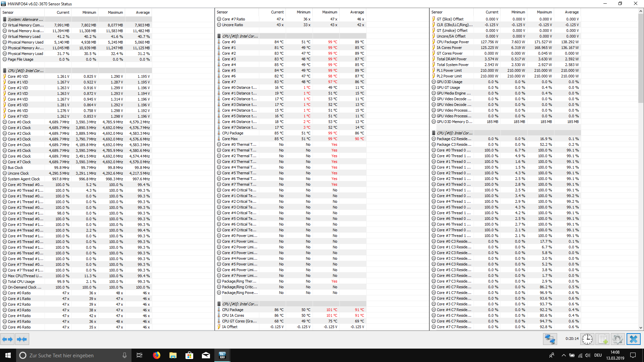Open the People icon in system tray
This screenshot has height=362, width=644.
pyautogui.click(x=552, y=355)
